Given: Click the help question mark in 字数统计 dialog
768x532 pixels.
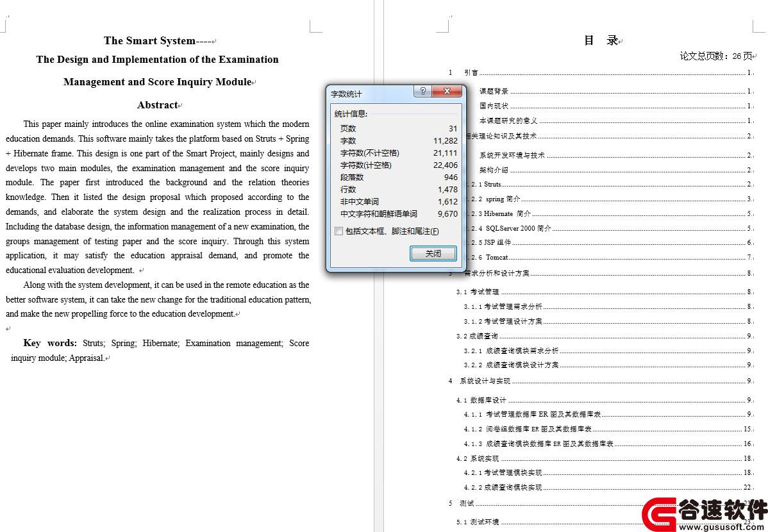Looking at the screenshot, I should tap(422, 91).
